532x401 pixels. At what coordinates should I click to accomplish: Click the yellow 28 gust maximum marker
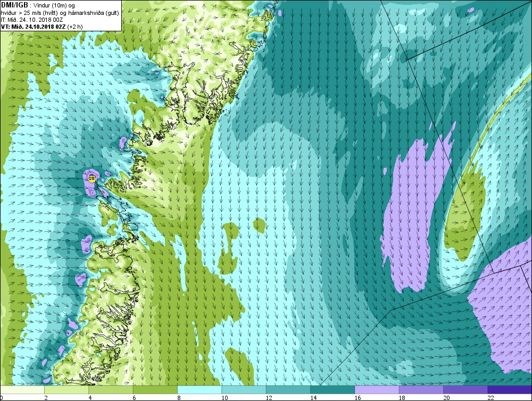(92, 178)
